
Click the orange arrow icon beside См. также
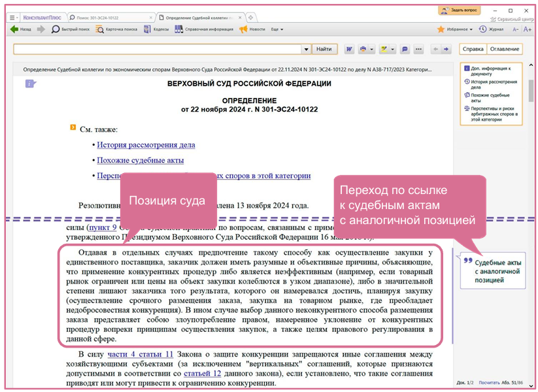[73, 127]
